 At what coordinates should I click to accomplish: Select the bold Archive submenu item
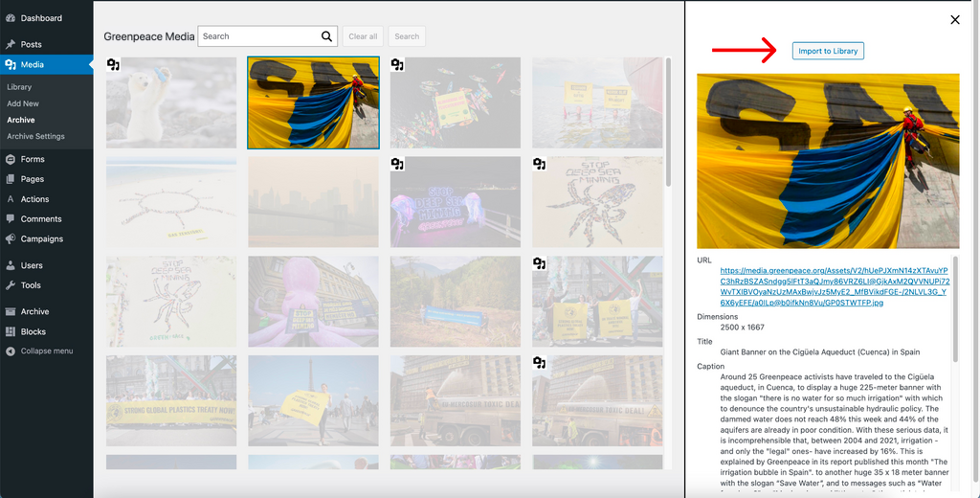tap(21, 120)
